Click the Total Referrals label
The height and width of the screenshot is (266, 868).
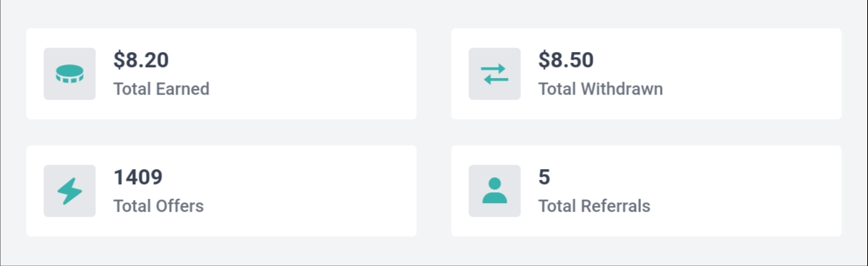tap(594, 206)
